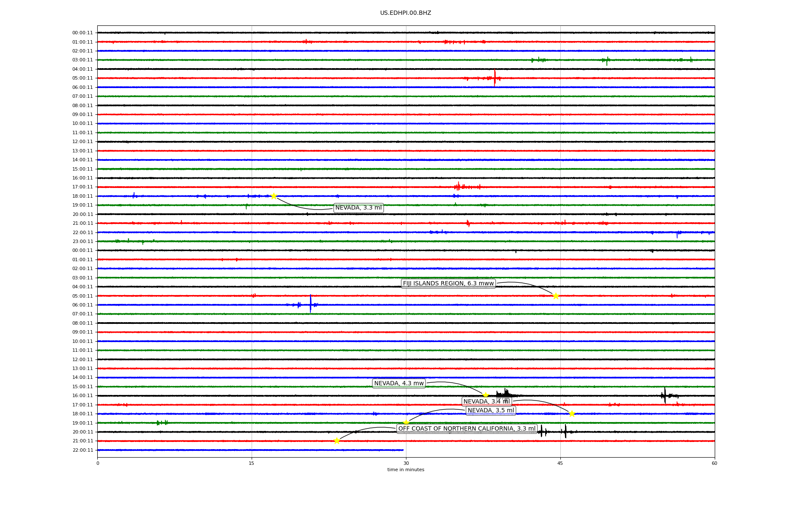Click the 'FIJI ISLANDS REGION, 6.3 mww' label

click(448, 283)
